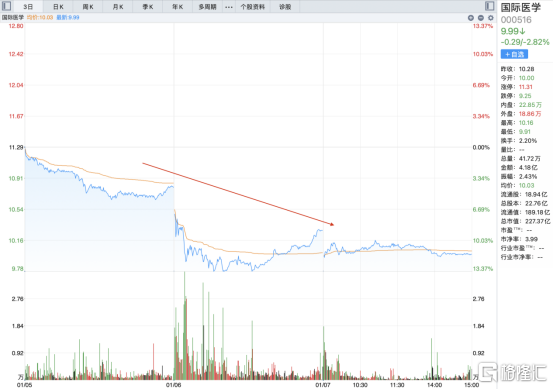Click the 12.80 price axis label

(16, 26)
